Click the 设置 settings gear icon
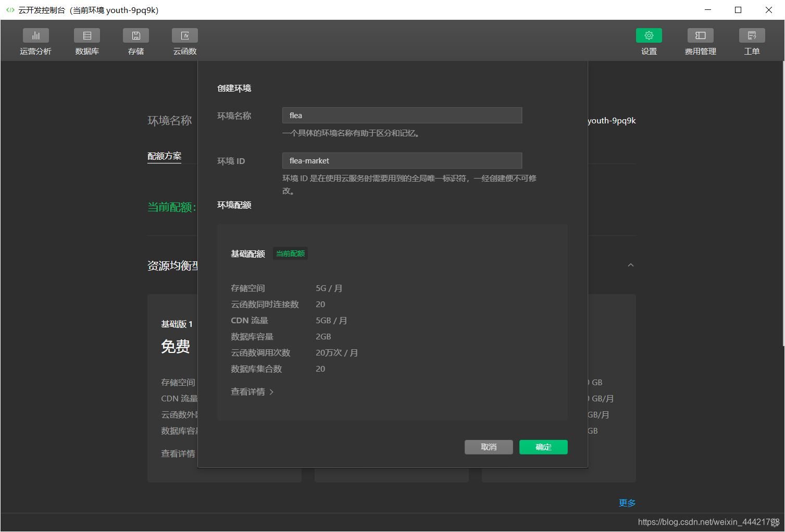The height and width of the screenshot is (532, 785). tap(649, 35)
